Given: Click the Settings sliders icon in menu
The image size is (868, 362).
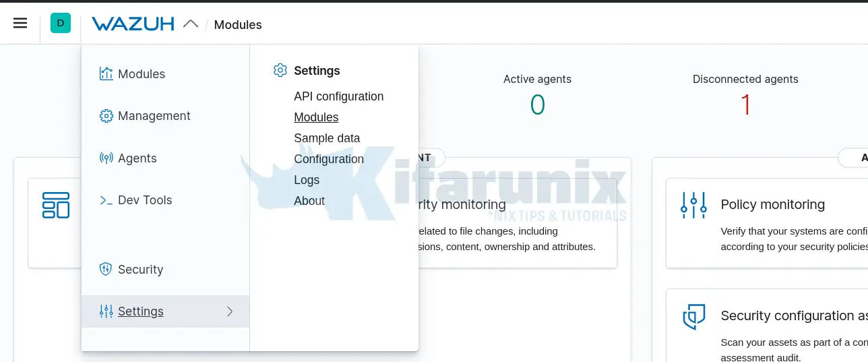Looking at the screenshot, I should click(106, 311).
